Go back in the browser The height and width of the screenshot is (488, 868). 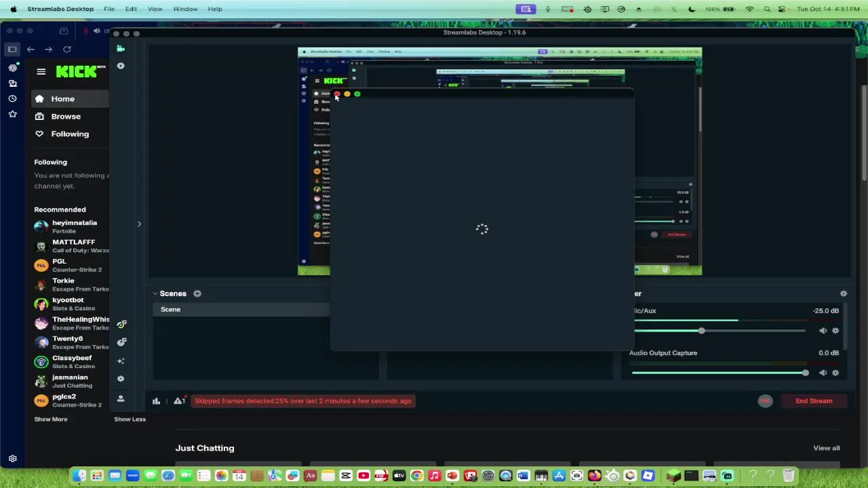(x=31, y=49)
